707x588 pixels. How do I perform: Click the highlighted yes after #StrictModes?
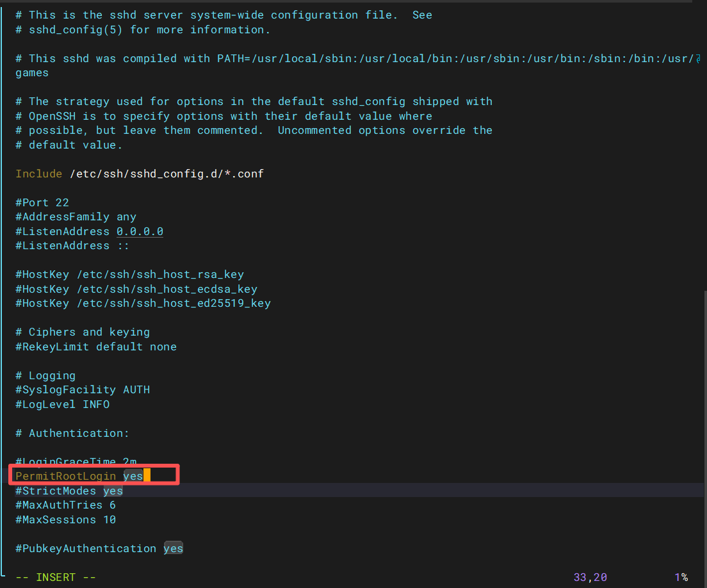113,491
